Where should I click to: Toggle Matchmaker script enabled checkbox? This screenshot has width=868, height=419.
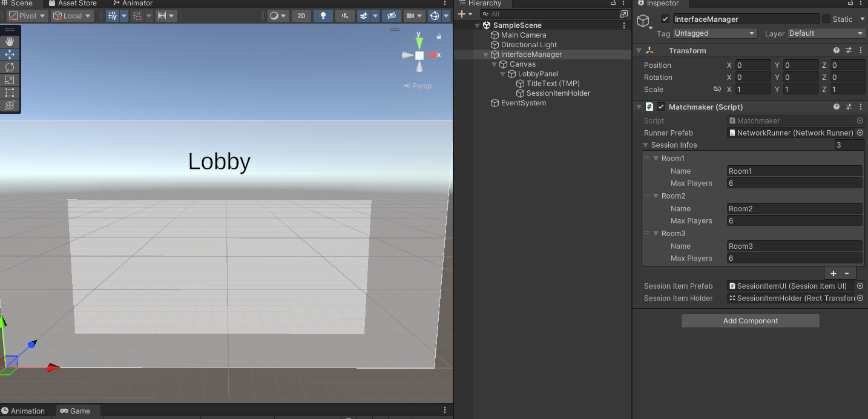click(662, 107)
